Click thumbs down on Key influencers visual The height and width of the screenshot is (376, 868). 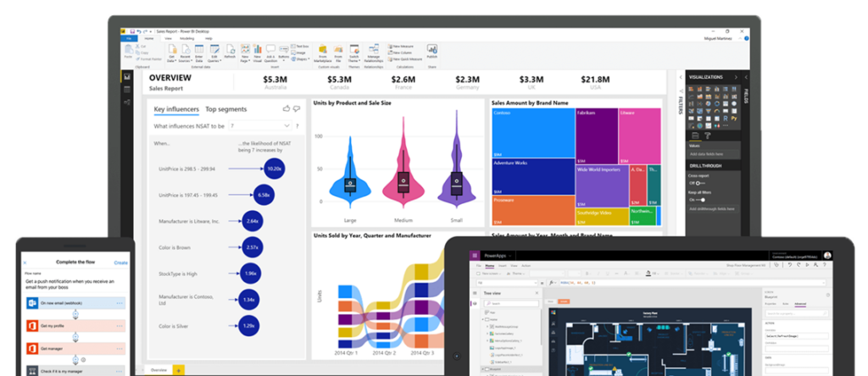click(296, 109)
